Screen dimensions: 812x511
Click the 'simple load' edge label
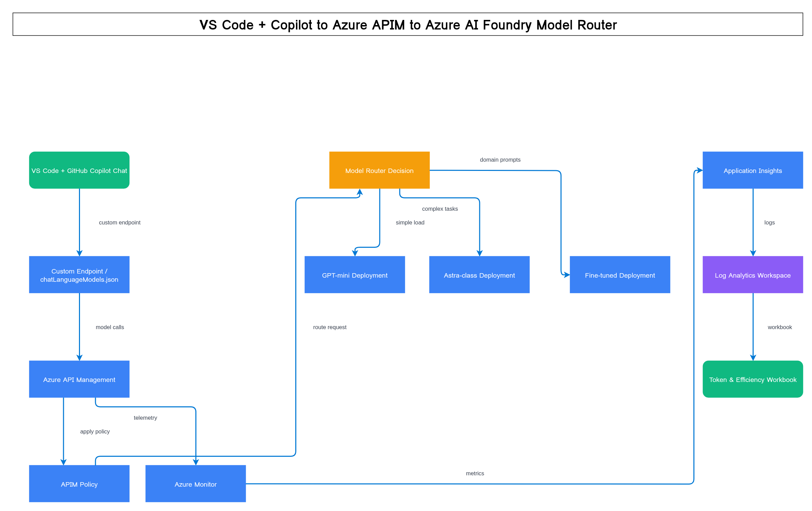pyautogui.click(x=410, y=222)
